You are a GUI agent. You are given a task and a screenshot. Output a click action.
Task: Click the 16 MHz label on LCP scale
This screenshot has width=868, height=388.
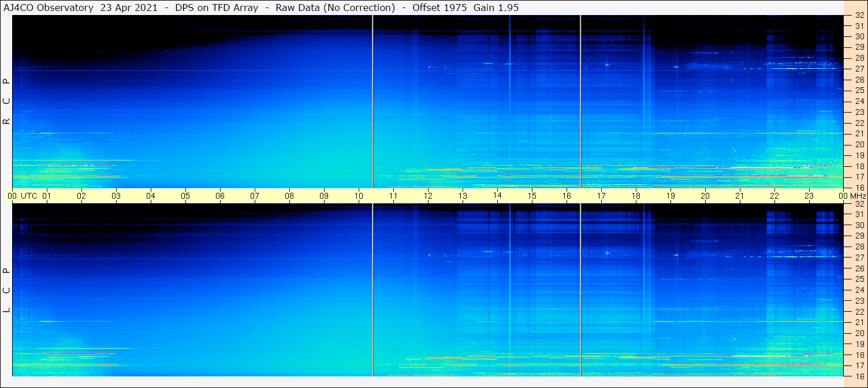point(859,376)
